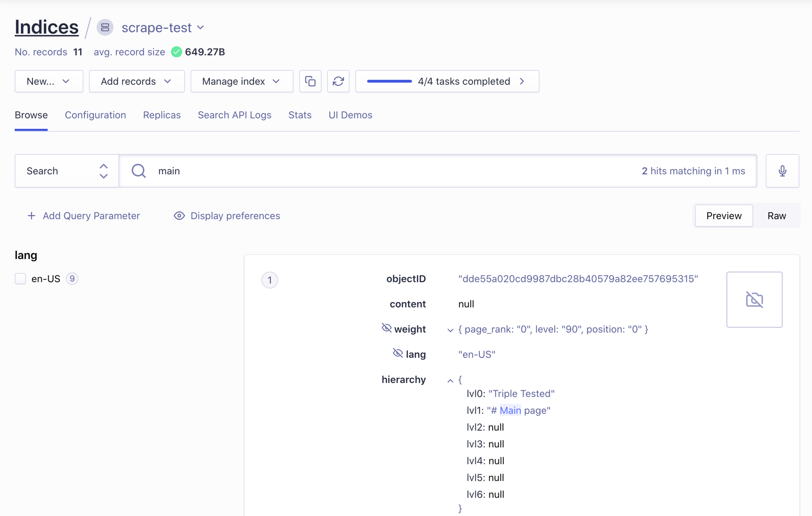Screen dimensions: 812x516
Task: Collapse the hierarchy object expander
Action: tap(450, 380)
